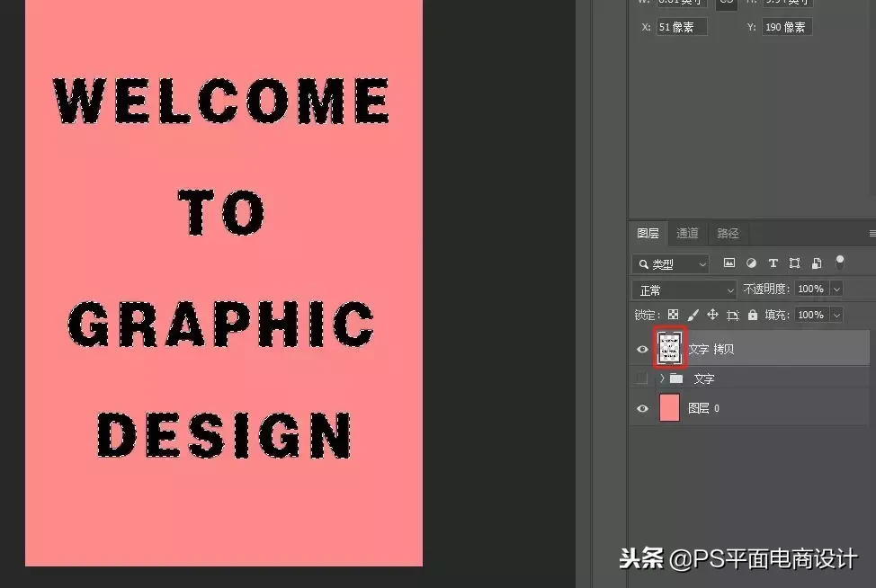Select the 文字 拷贝 layer thumbnail
Screen dimensions: 876x588
(669, 348)
